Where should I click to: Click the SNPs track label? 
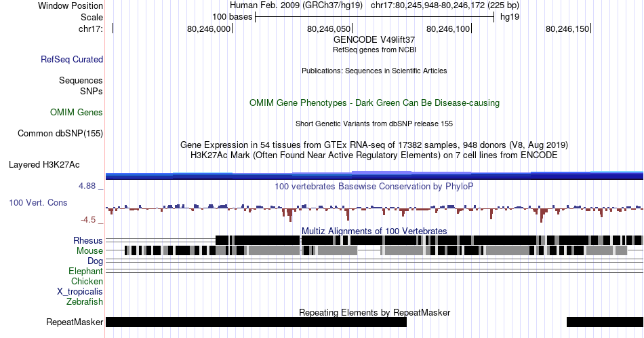92,91
